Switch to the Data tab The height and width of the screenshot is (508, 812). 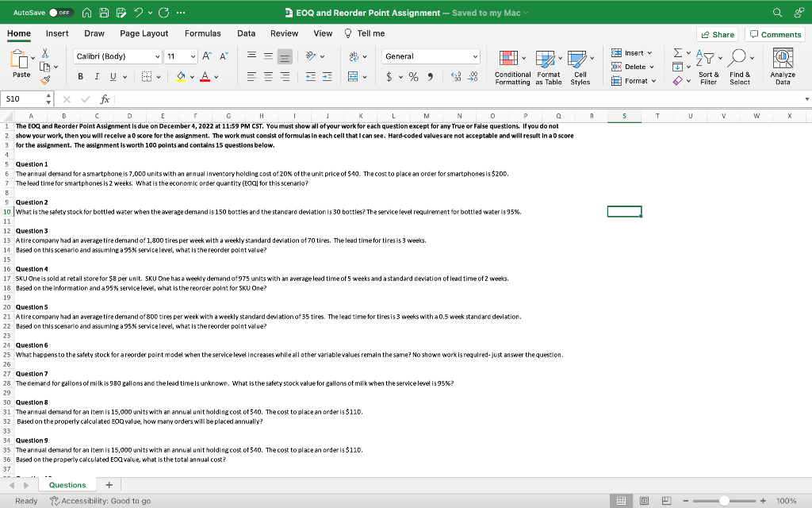coord(246,33)
